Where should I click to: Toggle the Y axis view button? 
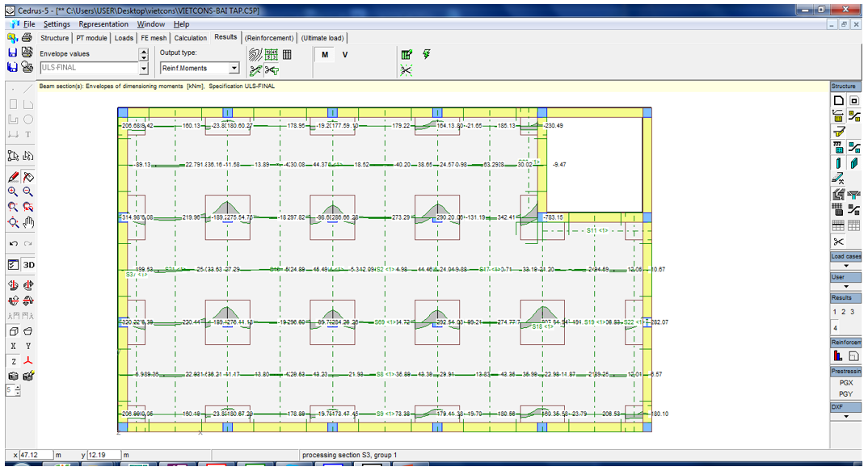pos(28,346)
